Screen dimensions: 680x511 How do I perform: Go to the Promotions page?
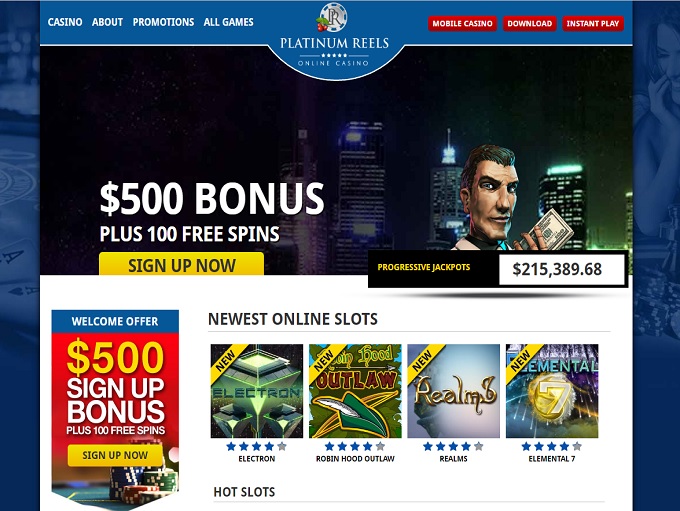tap(163, 22)
